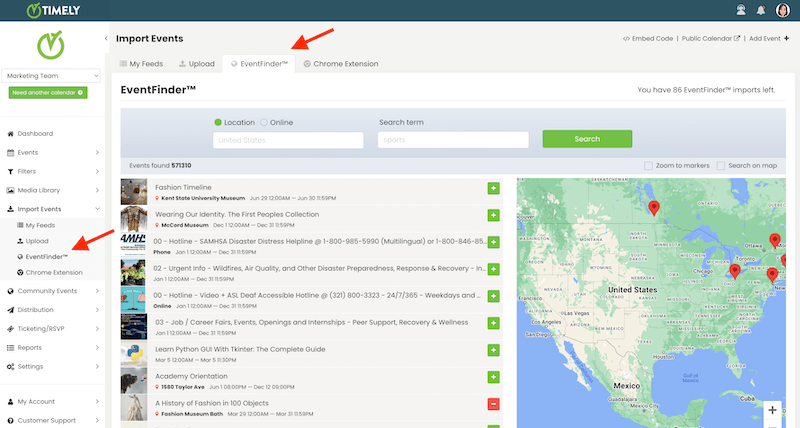Open the Public Calendar link
Image resolution: width=800 pixels, height=428 pixels.
(x=711, y=38)
